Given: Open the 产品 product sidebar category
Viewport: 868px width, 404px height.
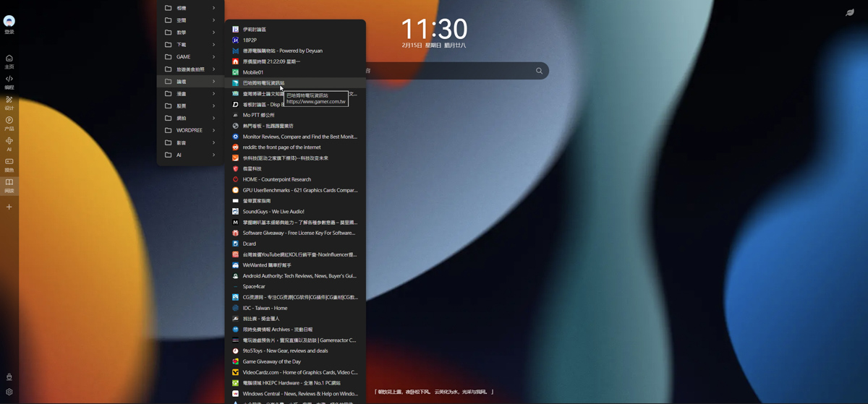Looking at the screenshot, I should (x=9, y=121).
